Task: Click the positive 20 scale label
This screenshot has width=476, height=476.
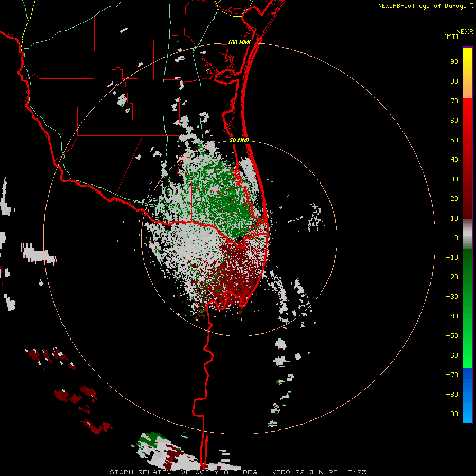Action: [454, 199]
